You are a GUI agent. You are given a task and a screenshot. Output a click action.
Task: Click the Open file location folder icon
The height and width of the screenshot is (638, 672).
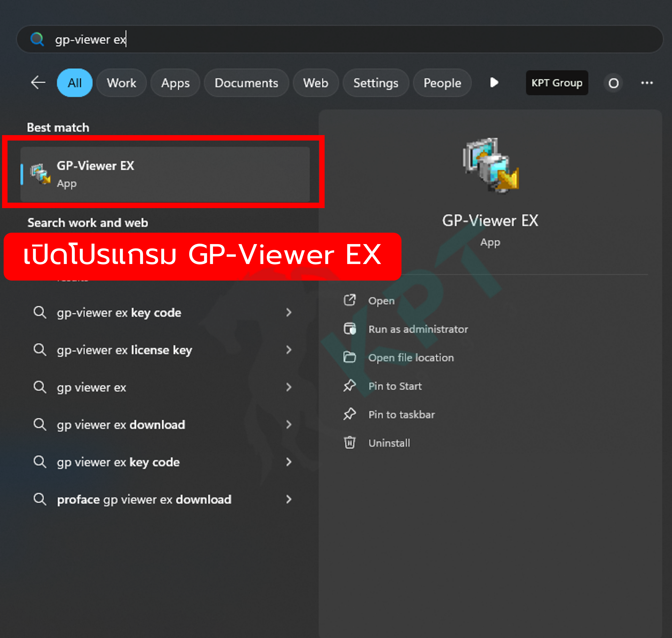(350, 357)
